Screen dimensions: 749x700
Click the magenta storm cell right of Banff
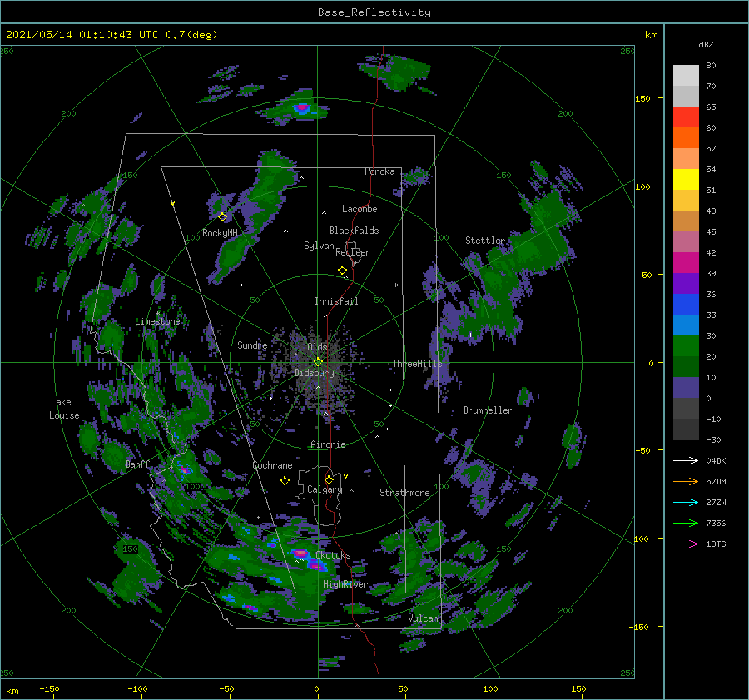[184, 469]
